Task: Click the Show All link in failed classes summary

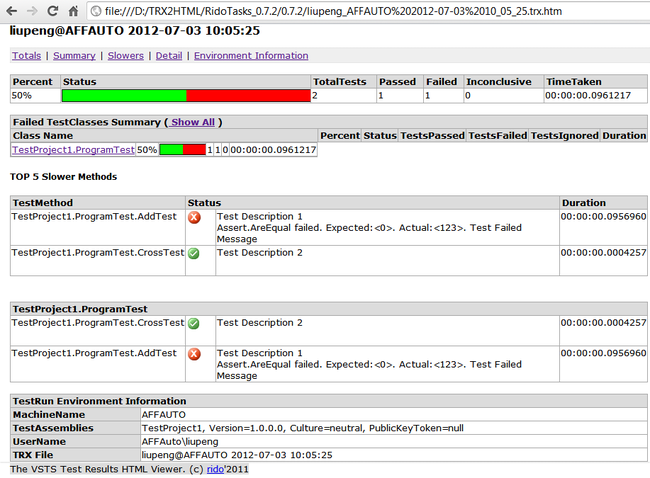Action: click(x=193, y=122)
